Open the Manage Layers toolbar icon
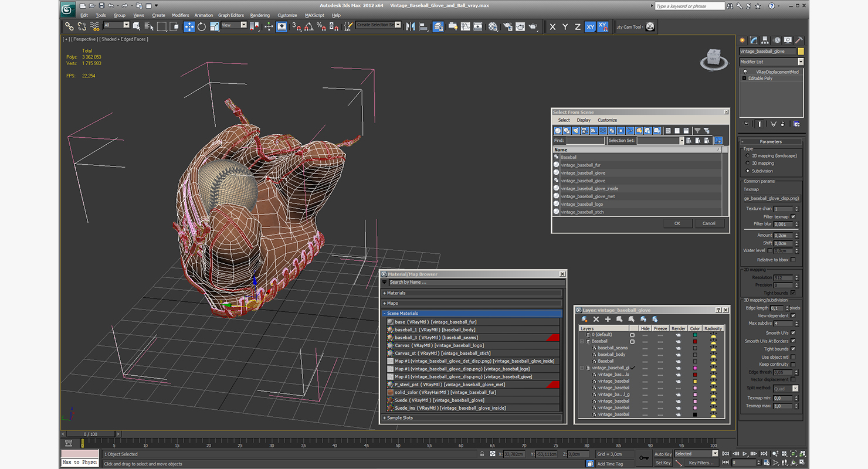The image size is (868, 469). (438, 26)
